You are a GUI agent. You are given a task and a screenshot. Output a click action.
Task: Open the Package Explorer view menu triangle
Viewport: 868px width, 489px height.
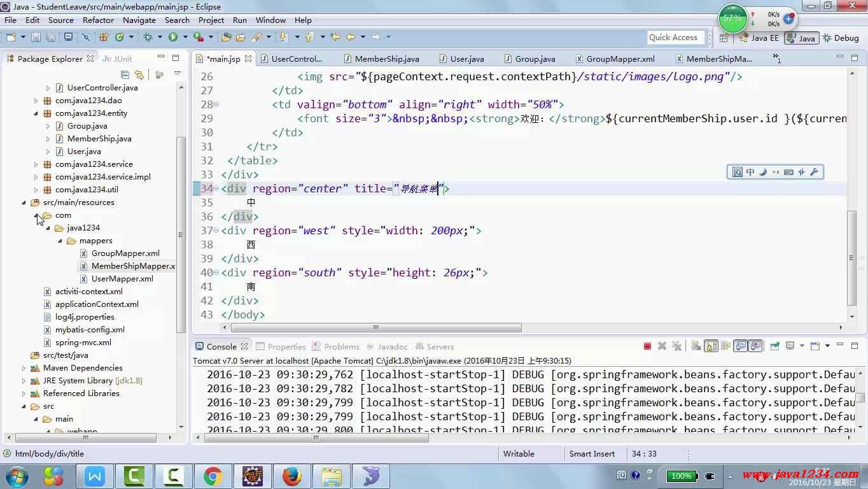(x=178, y=74)
